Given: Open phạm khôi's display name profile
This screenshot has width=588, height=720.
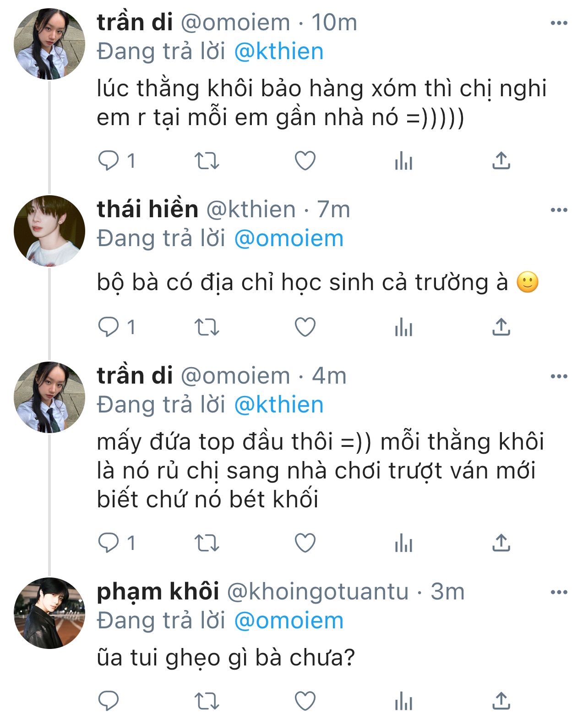Looking at the screenshot, I should pyautogui.click(x=158, y=592).
